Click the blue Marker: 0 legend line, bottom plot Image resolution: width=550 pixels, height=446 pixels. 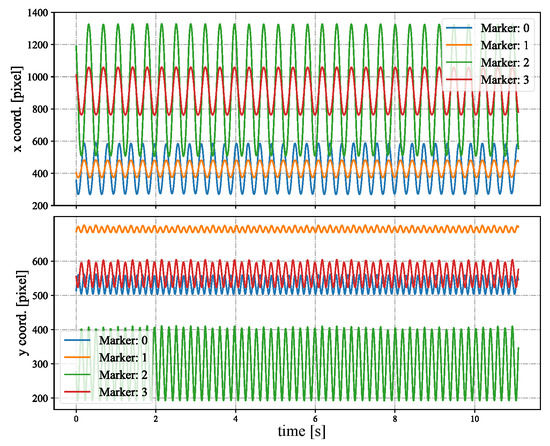(x=78, y=340)
